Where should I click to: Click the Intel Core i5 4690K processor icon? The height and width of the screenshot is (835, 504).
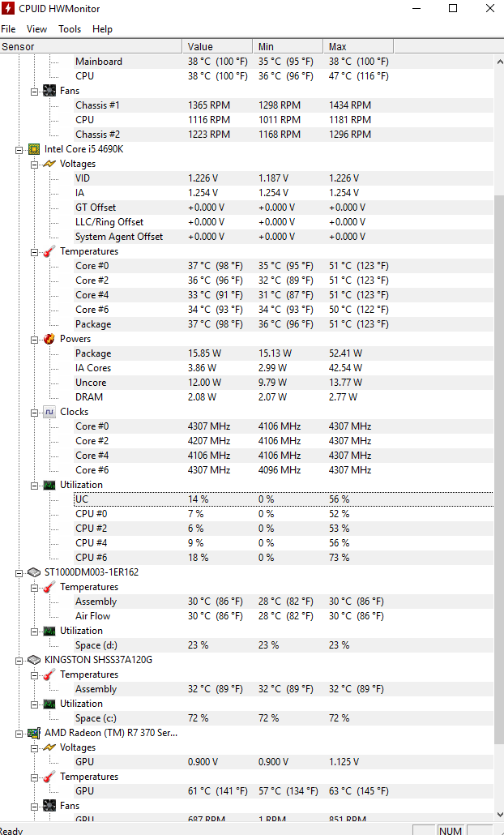pos(34,149)
